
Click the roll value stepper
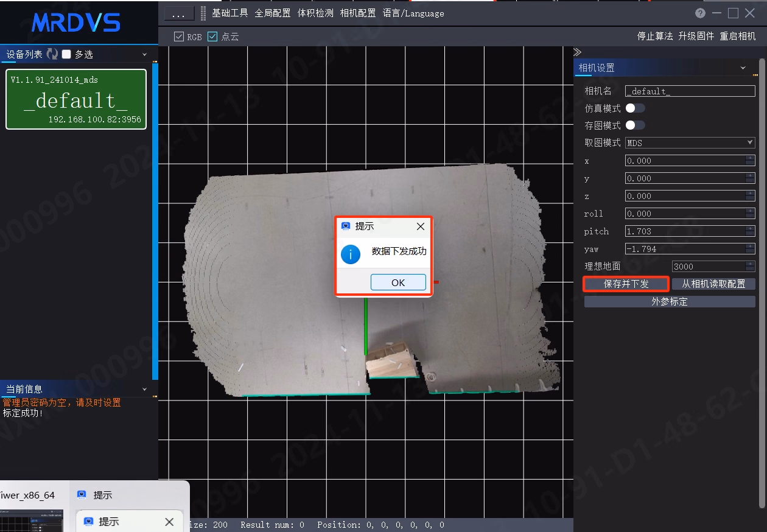click(750, 214)
